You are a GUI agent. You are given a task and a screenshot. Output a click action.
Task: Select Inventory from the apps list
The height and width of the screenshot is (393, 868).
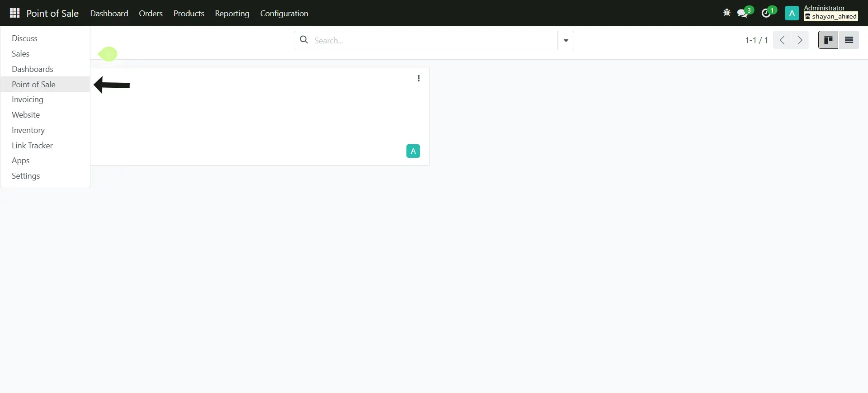click(x=28, y=130)
